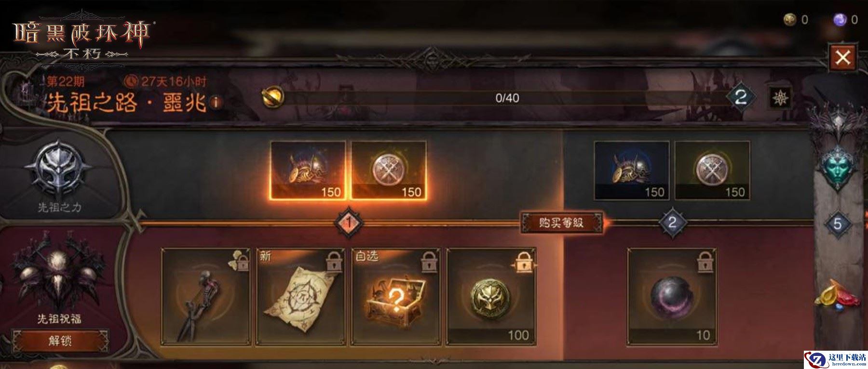Click the level 1 diamond marker
Screen dimensions: 868x369
pyautogui.click(x=349, y=222)
